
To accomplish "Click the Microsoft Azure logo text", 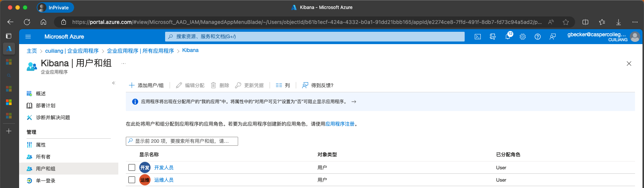I will tap(64, 37).
